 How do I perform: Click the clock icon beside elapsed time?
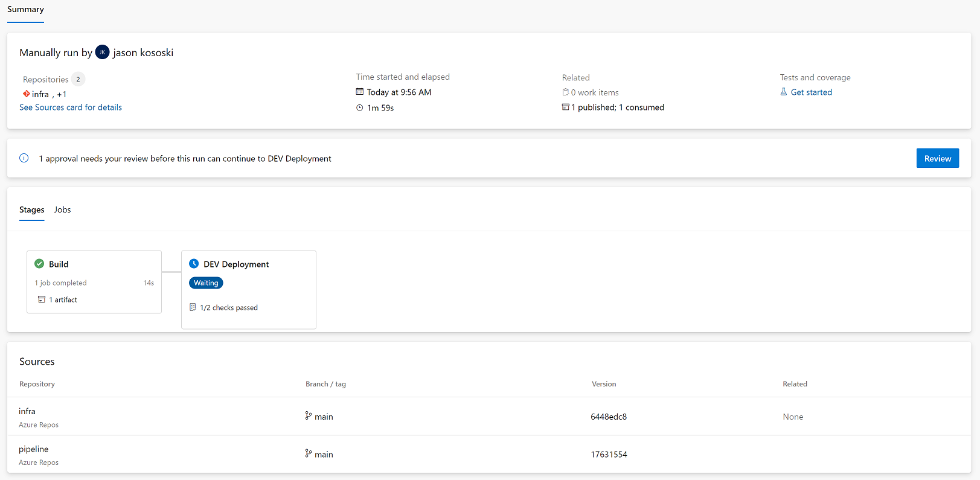point(360,108)
